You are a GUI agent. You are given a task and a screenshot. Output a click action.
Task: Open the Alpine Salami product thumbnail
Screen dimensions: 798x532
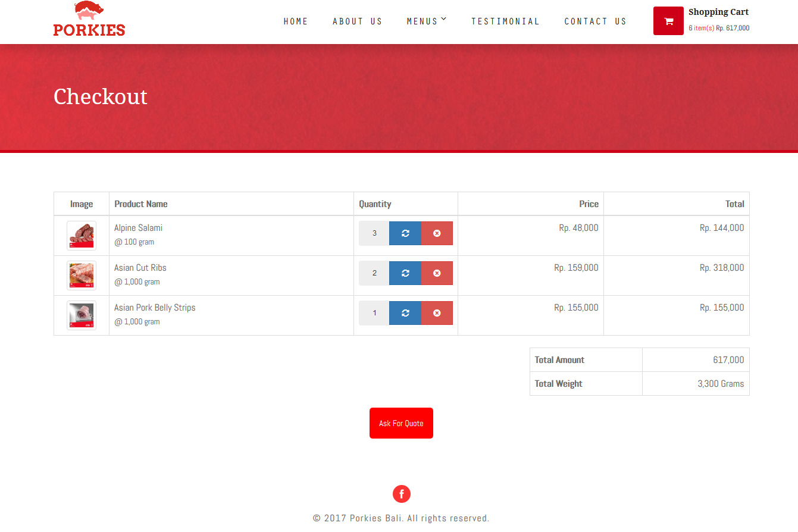[82, 236]
